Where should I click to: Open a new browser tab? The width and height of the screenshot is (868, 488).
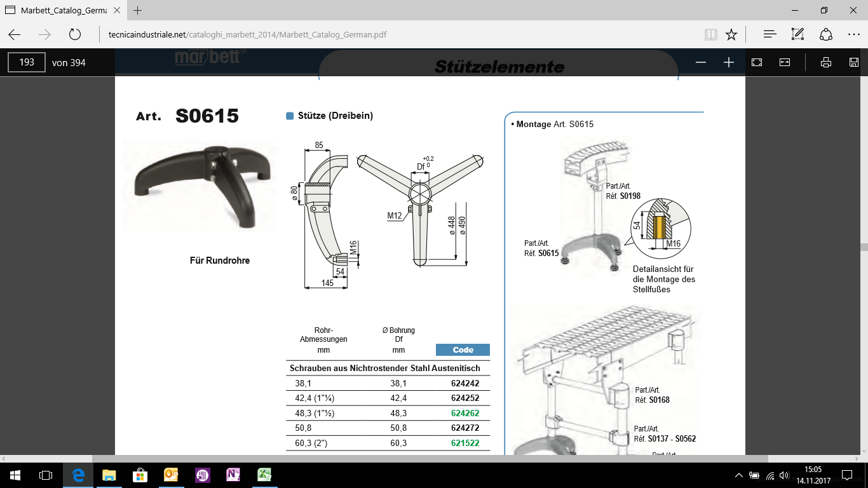point(138,10)
